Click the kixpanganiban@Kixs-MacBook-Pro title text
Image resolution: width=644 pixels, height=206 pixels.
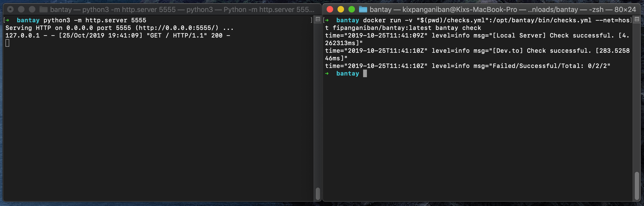click(x=459, y=10)
